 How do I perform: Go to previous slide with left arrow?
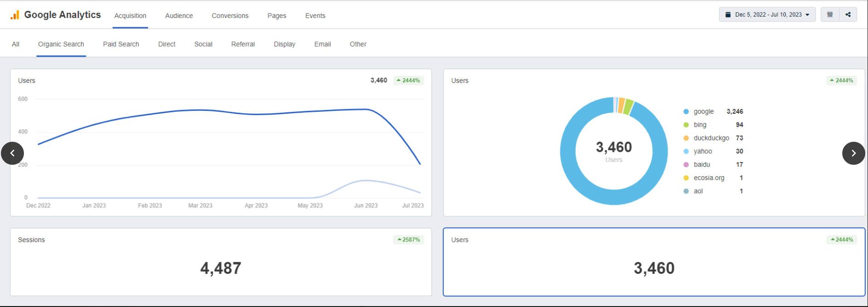[x=12, y=153]
